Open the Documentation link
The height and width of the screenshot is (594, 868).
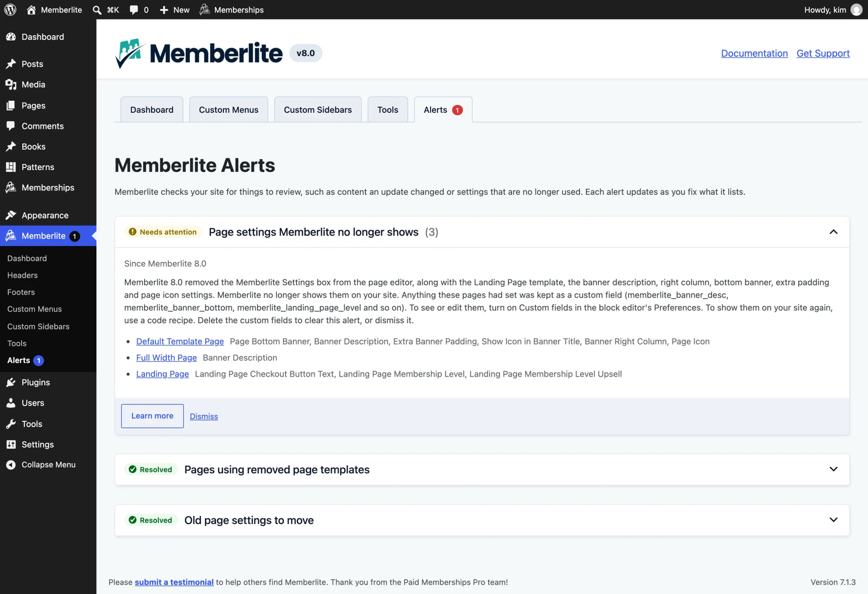click(x=754, y=53)
